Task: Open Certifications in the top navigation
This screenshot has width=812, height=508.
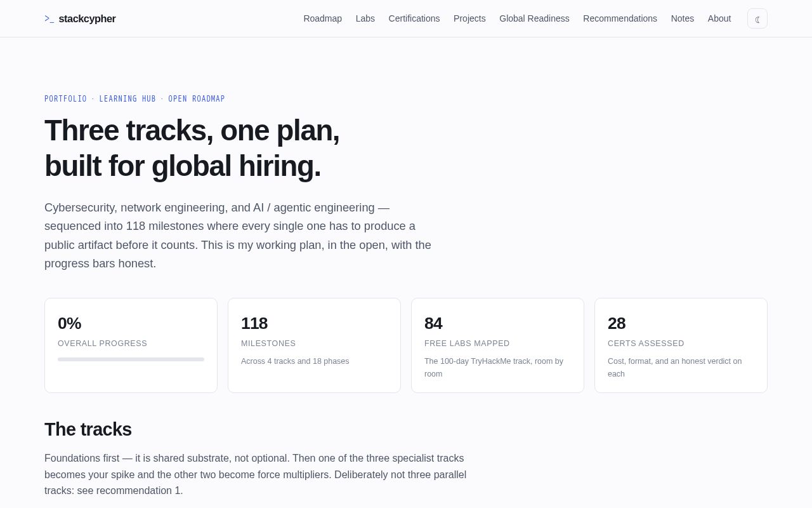Action: coord(414,18)
